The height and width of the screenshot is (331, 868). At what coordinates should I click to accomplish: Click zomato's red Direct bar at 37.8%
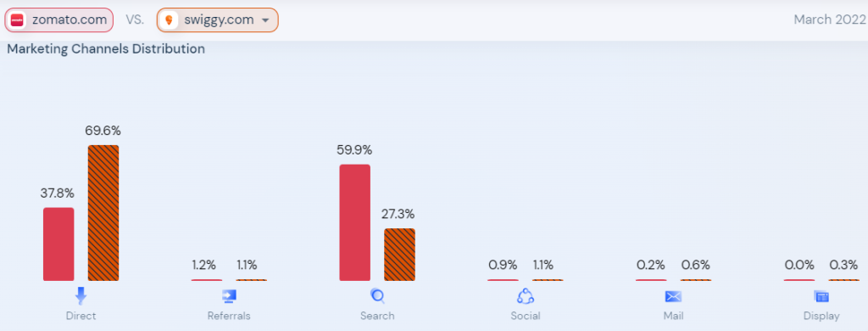[58, 244]
